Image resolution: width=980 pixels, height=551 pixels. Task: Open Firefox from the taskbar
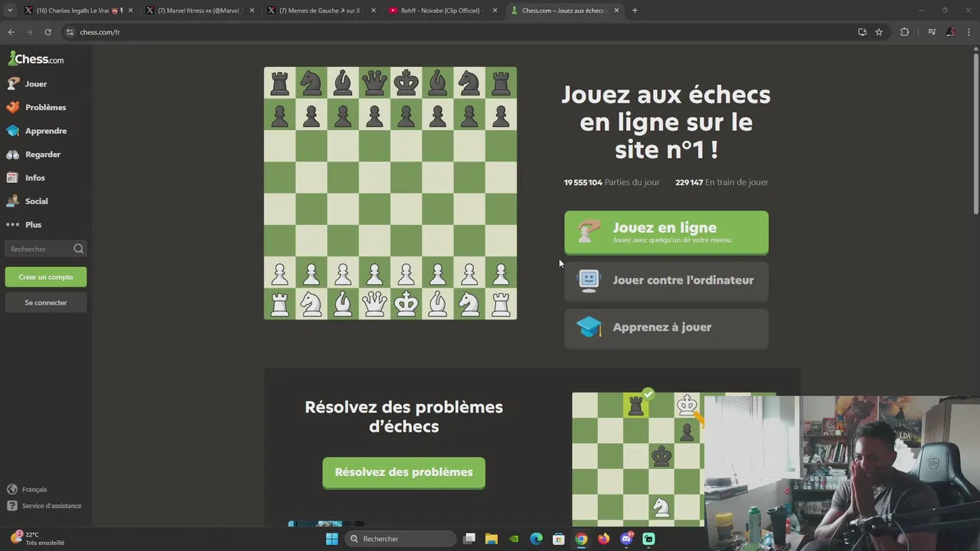tap(603, 539)
